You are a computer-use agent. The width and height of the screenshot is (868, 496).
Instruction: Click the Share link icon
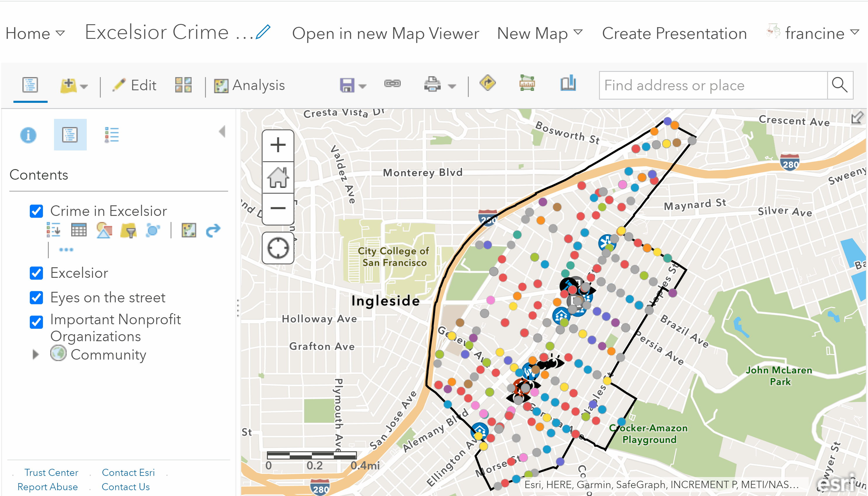(392, 84)
